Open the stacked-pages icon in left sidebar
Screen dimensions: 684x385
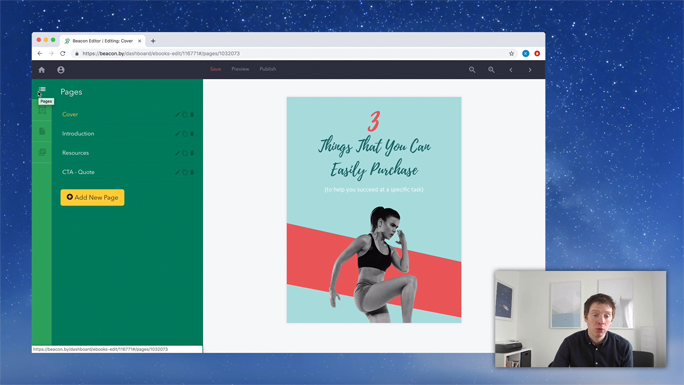[42, 152]
